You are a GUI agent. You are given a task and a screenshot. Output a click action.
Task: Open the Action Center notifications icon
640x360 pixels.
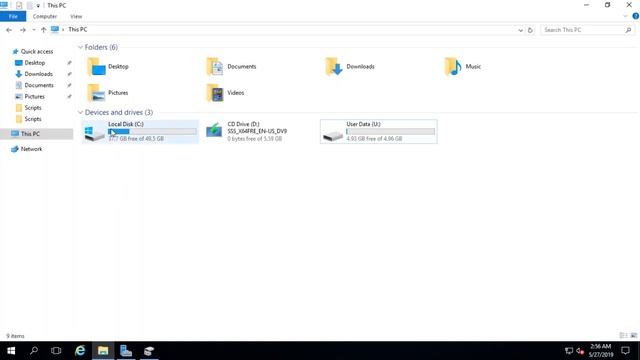(x=625, y=351)
